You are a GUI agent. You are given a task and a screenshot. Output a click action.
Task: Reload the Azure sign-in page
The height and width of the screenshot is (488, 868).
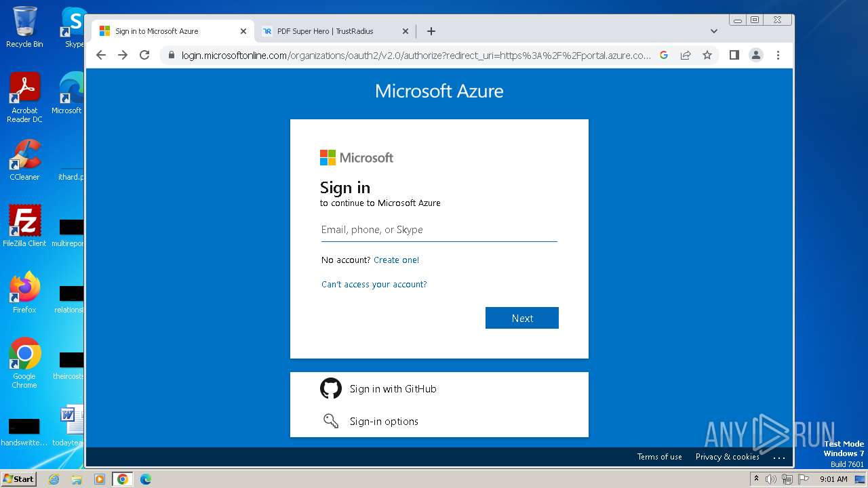click(x=144, y=55)
